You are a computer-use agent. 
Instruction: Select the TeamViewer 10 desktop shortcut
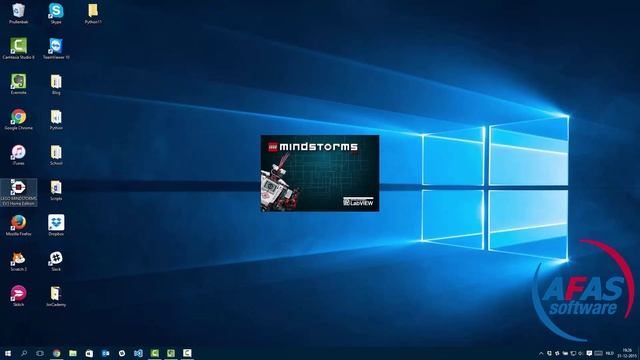56,49
